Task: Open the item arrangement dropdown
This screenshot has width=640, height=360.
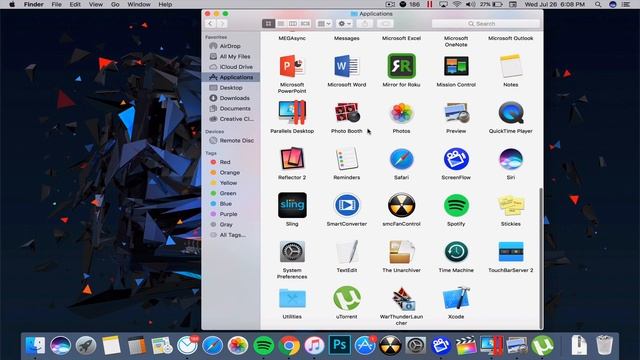Action: point(324,24)
